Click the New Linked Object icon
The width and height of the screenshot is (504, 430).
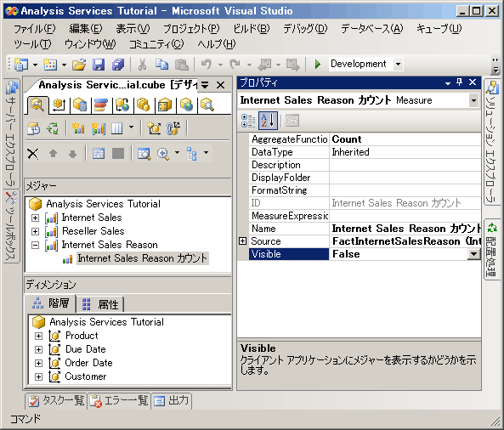[x=173, y=128]
